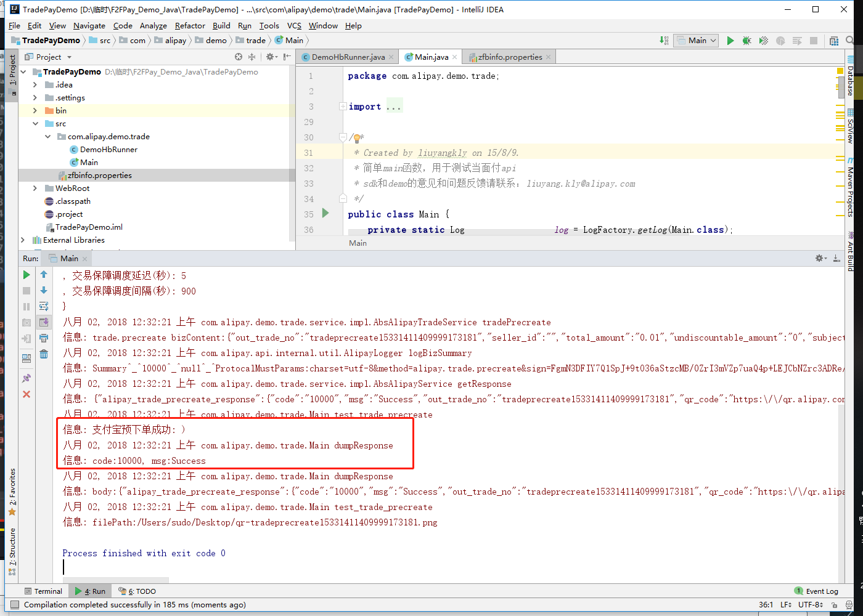Switch to the zfbinfo.properties editor tab
The height and width of the screenshot is (616, 863).
pyautogui.click(x=509, y=57)
